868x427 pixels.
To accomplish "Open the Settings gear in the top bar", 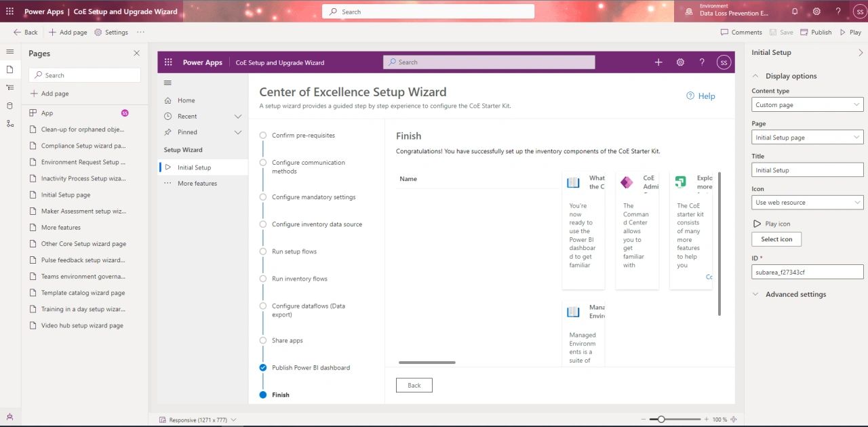I will tap(816, 12).
